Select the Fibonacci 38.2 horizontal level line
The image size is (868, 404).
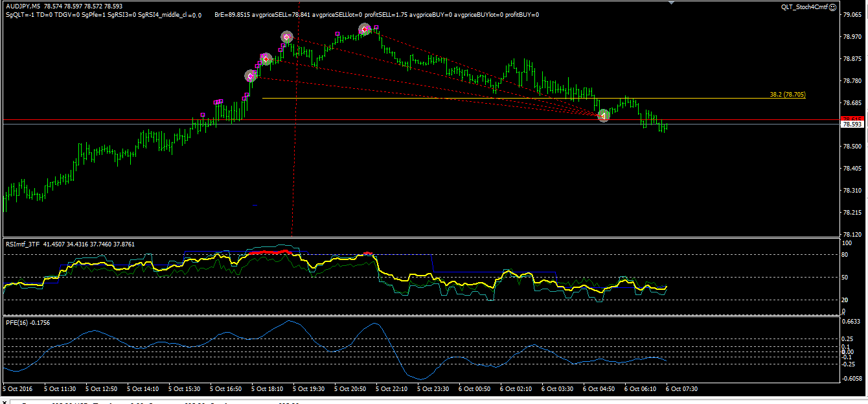pos(534,99)
